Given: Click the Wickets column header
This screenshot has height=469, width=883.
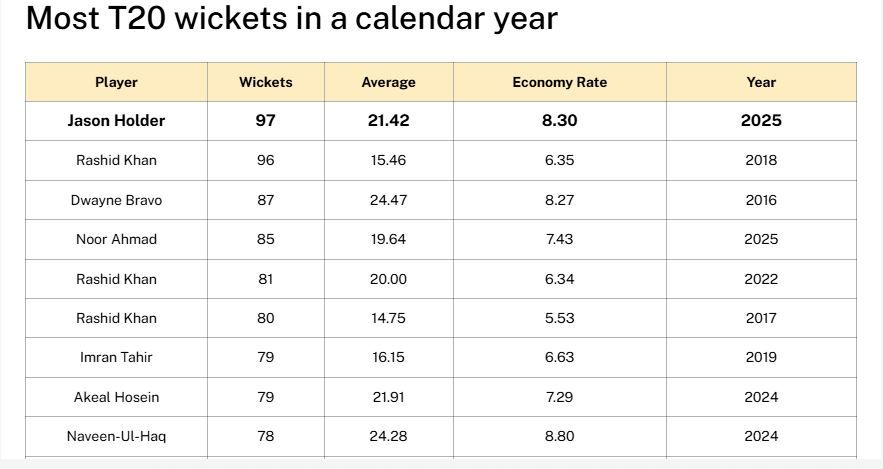Looking at the screenshot, I should point(266,82).
